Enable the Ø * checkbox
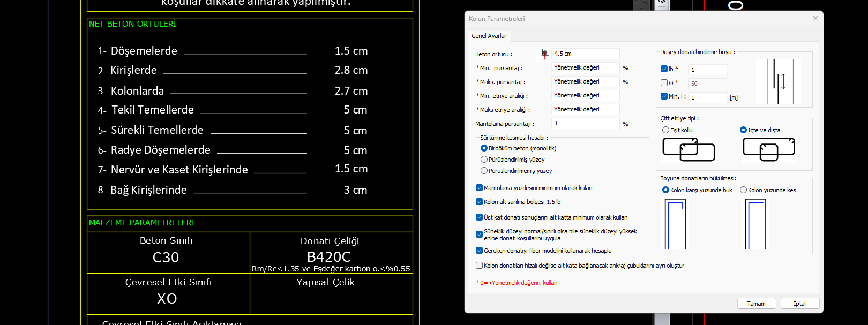The height and width of the screenshot is (325, 868). 664,83
